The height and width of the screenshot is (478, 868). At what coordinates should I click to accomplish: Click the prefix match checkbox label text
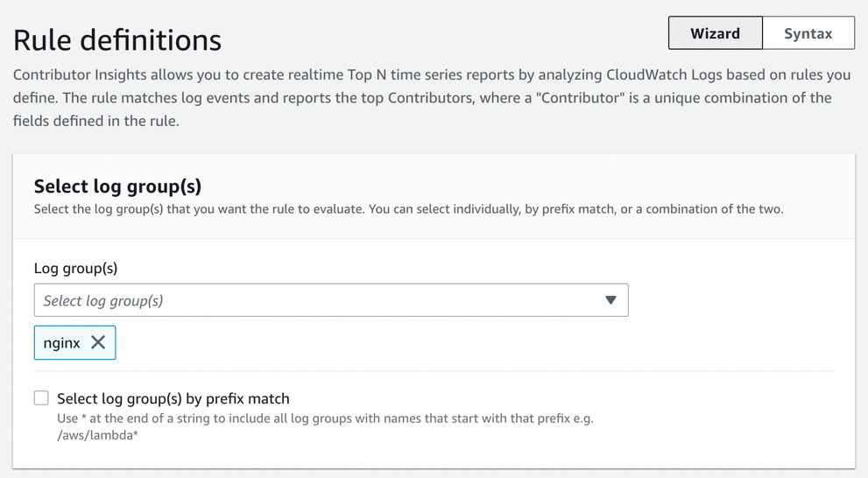(173, 398)
